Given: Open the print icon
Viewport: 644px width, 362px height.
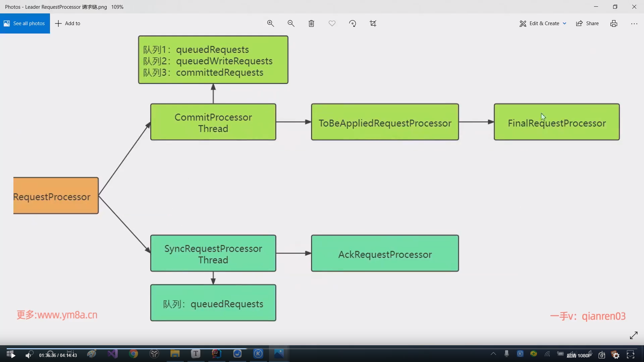Looking at the screenshot, I should tap(613, 23).
